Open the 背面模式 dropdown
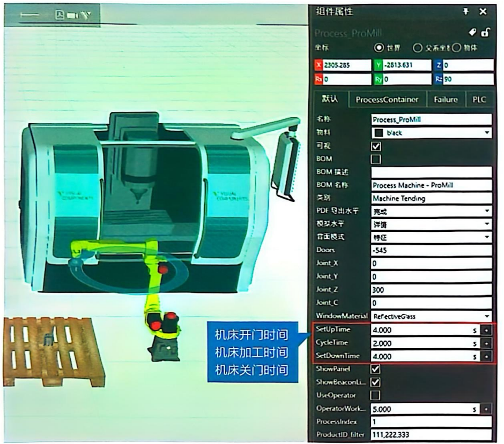This screenshot has width=504, height=444. tap(487, 237)
